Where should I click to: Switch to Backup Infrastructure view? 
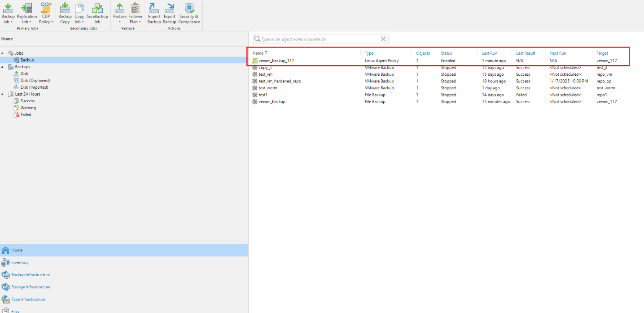tap(31, 275)
